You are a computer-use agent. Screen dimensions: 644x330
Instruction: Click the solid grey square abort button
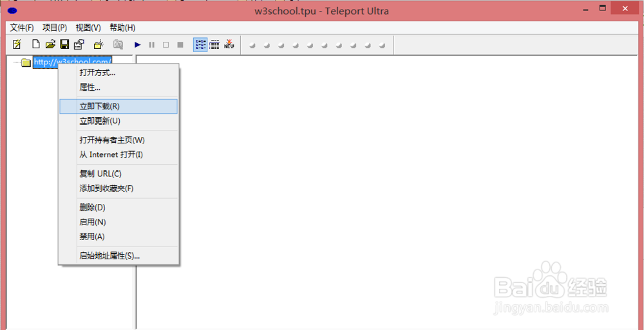pos(180,45)
